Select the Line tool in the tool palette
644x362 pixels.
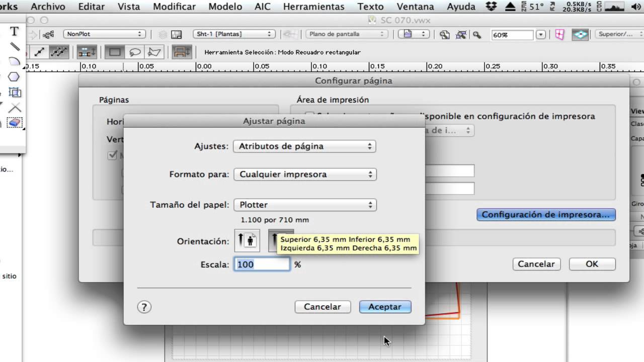click(15, 47)
